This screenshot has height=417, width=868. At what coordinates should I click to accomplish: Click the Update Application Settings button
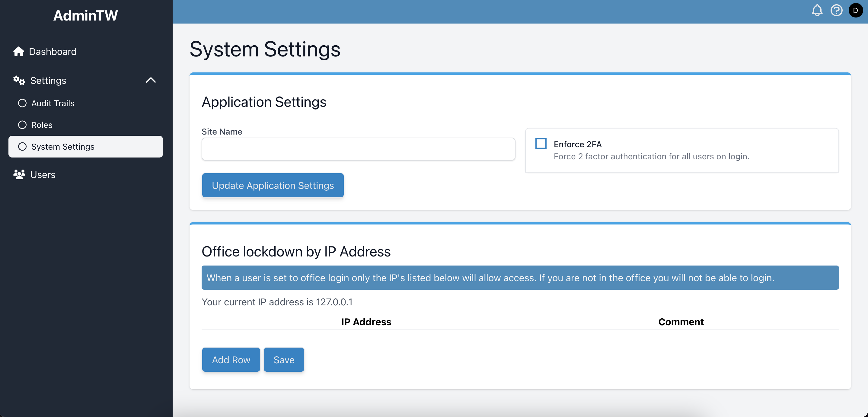coord(273,185)
